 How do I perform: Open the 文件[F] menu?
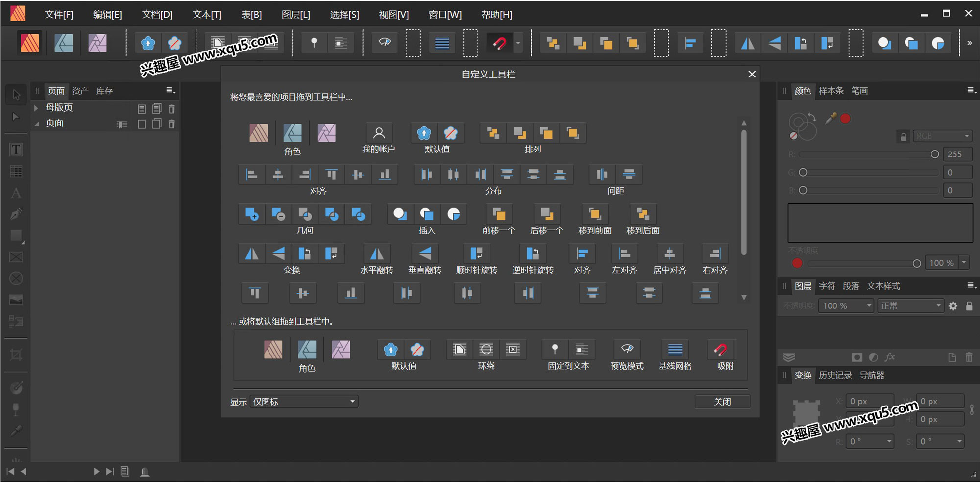pyautogui.click(x=59, y=15)
